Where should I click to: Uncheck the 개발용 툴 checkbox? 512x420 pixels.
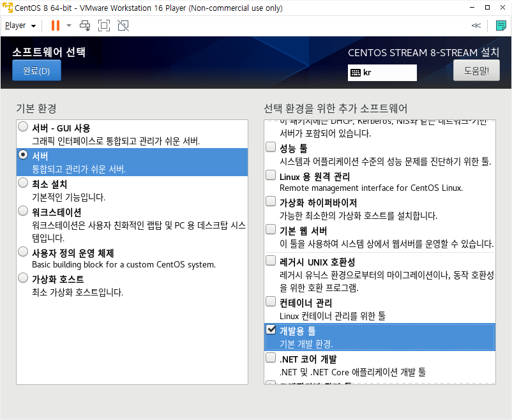[x=271, y=329]
